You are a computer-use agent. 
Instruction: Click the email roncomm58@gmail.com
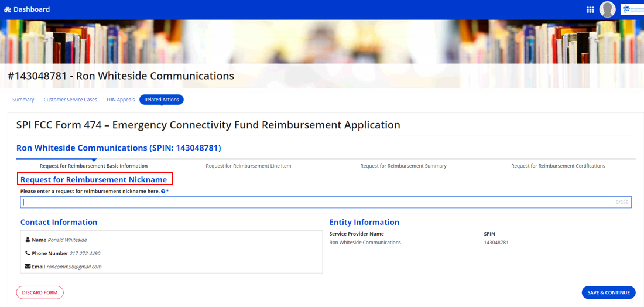pos(74,267)
